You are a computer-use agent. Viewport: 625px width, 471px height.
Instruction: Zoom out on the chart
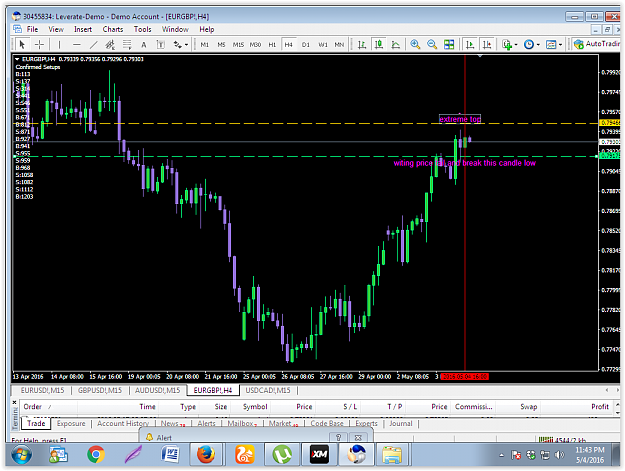pyautogui.click(x=432, y=45)
